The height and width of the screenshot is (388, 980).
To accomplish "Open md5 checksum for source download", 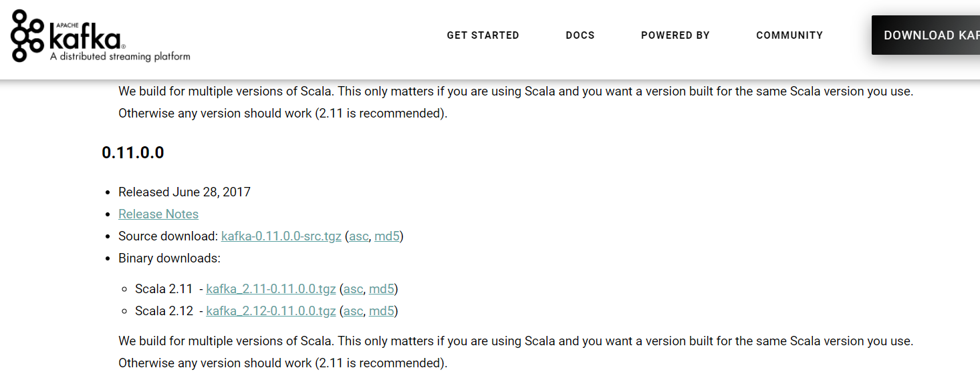I will (387, 236).
